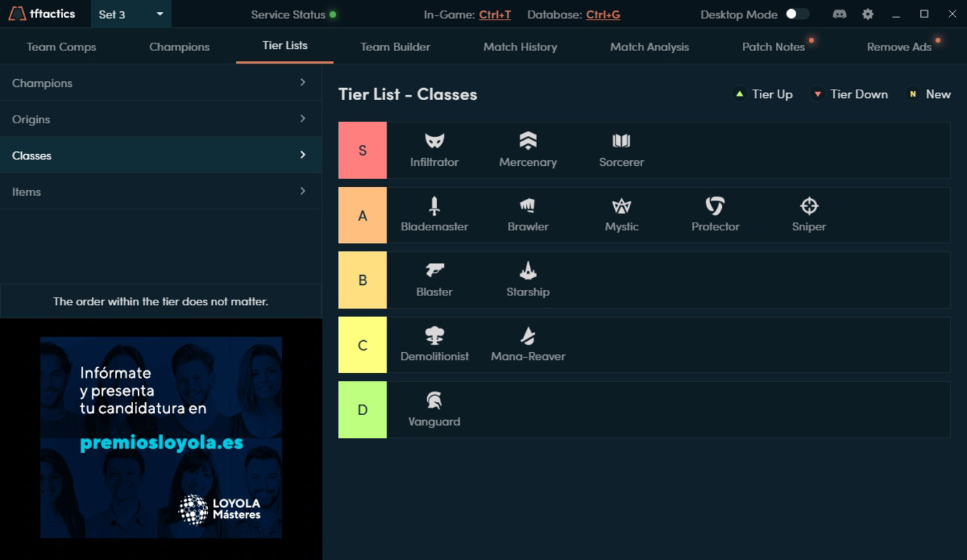The width and height of the screenshot is (967, 560).
Task: Click the Remove Ads tab
Action: (899, 47)
